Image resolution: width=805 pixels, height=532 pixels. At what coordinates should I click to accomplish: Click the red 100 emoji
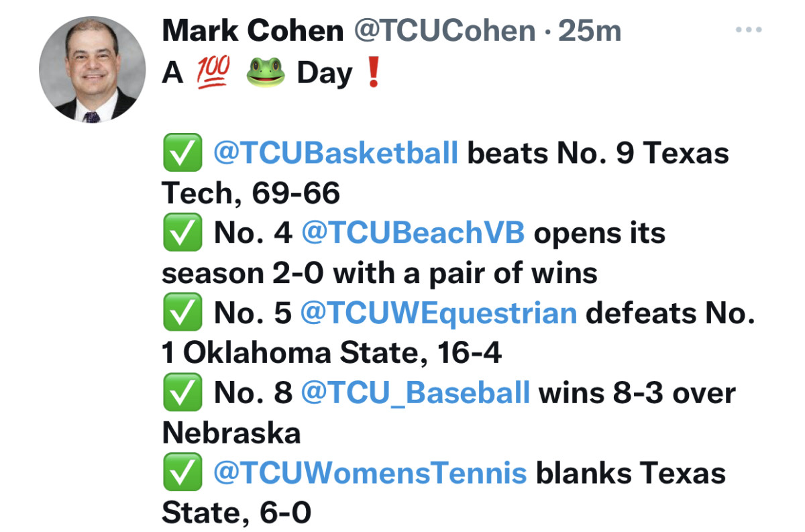tap(213, 72)
